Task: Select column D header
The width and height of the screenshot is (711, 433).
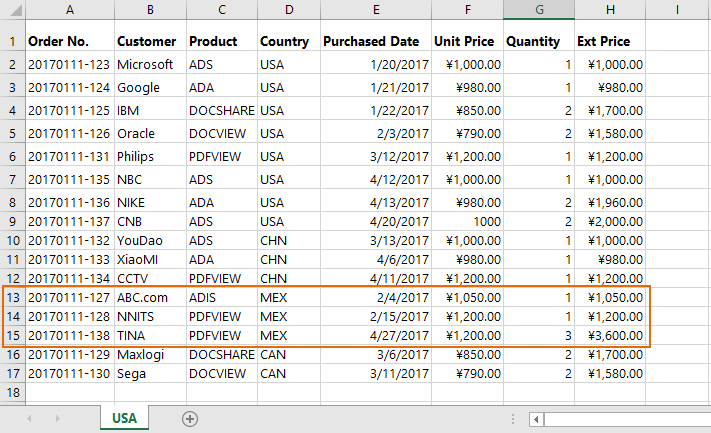Action: 289,10
